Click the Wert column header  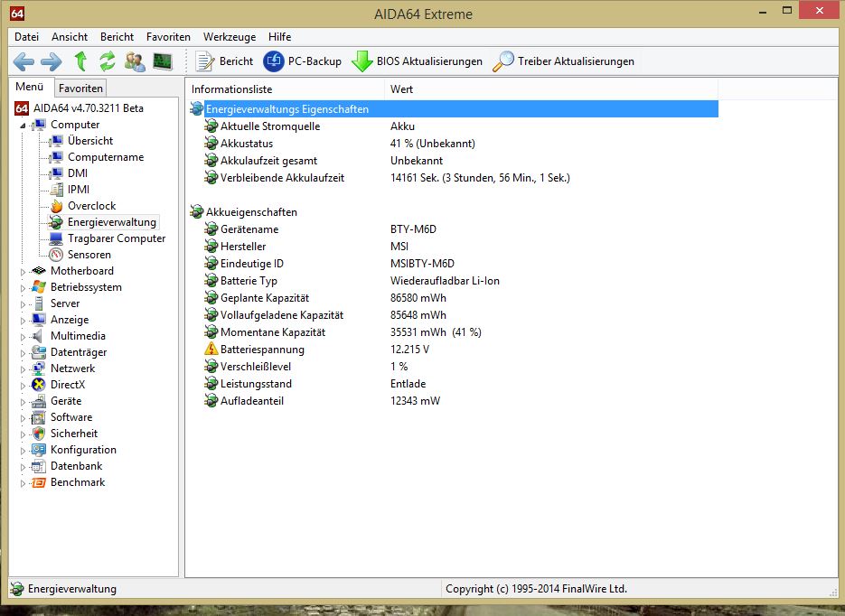550,89
